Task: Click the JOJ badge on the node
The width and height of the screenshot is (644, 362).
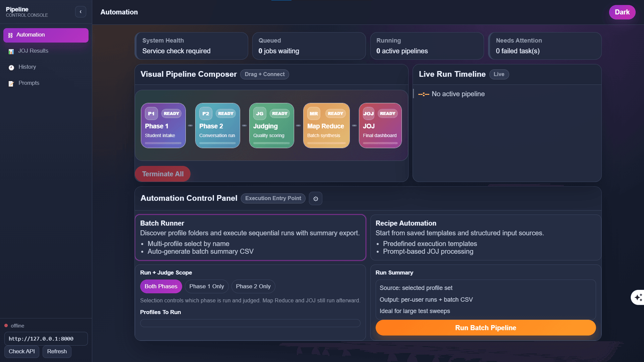Action: click(369, 114)
